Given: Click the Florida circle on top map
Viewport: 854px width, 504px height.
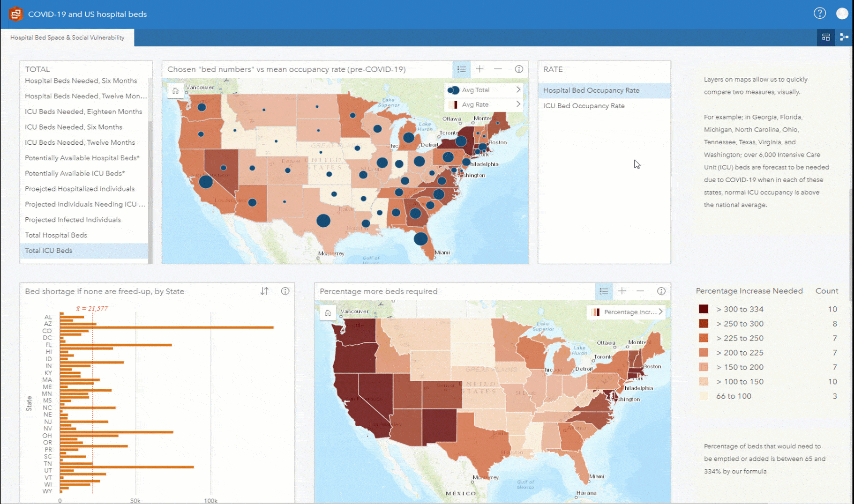Looking at the screenshot, I should [421, 239].
